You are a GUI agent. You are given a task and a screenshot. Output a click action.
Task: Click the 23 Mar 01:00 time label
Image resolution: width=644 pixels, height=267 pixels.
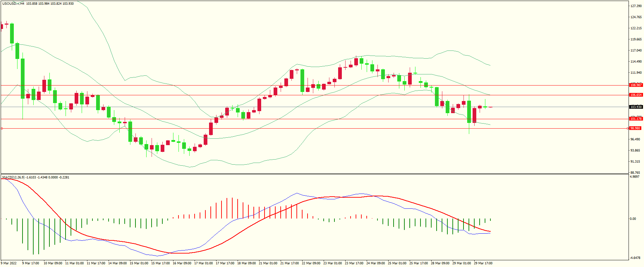[x=332, y=263]
